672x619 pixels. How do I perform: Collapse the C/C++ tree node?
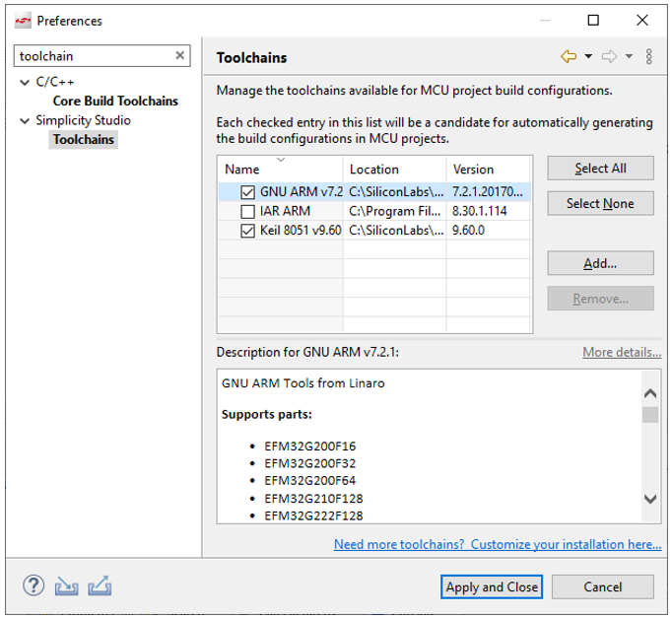pos(25,83)
